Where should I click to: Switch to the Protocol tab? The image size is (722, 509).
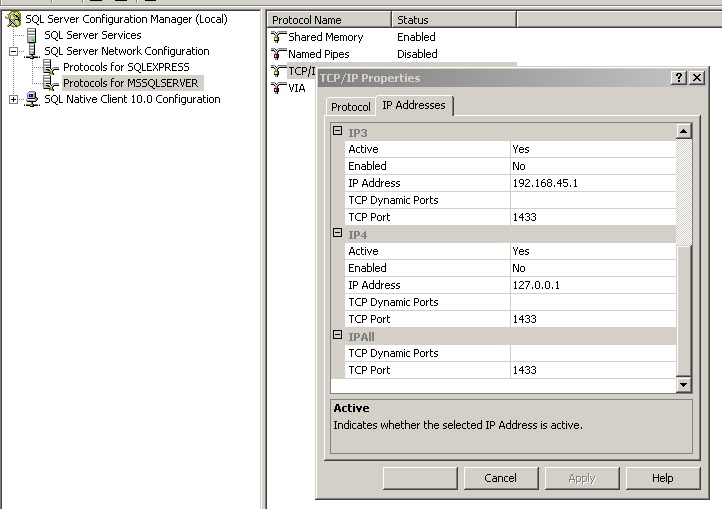(350, 107)
